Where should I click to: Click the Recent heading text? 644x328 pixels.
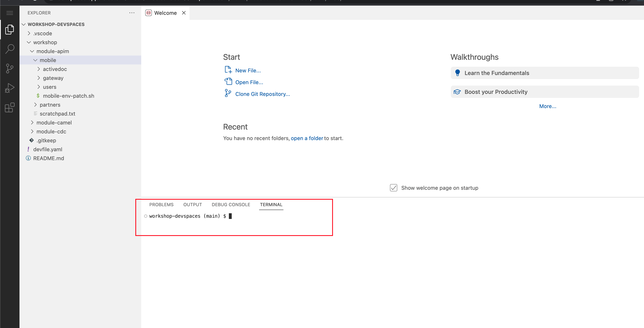pos(235,127)
